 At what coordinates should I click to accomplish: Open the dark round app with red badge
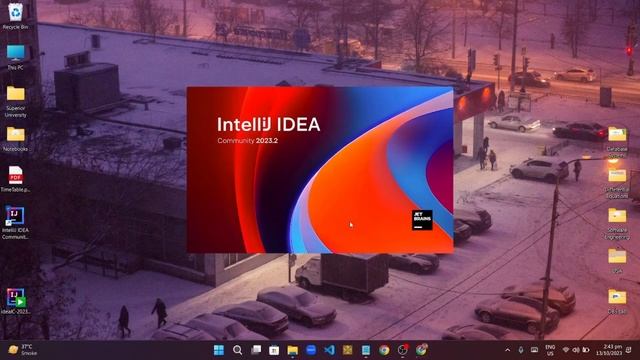point(403,350)
